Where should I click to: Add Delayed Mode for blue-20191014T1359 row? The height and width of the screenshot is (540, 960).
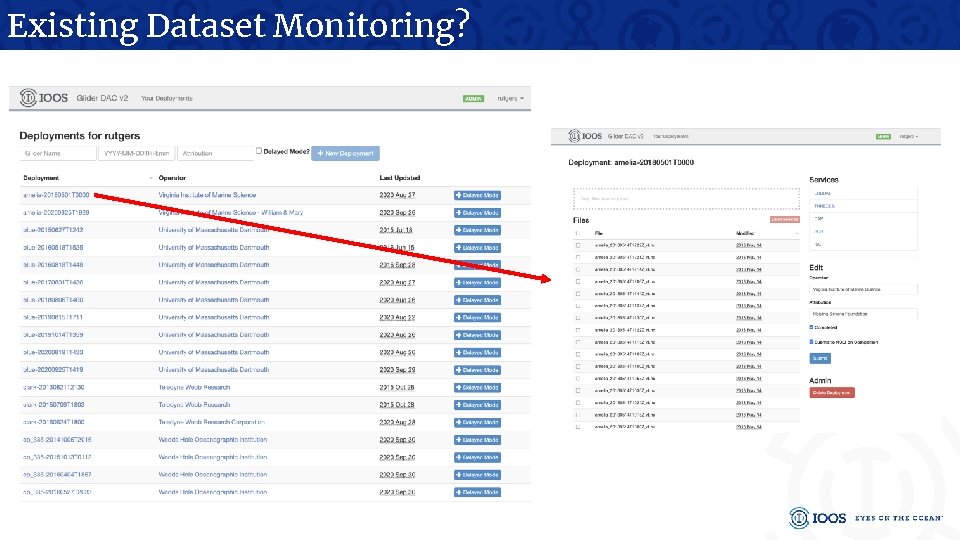[x=477, y=335]
